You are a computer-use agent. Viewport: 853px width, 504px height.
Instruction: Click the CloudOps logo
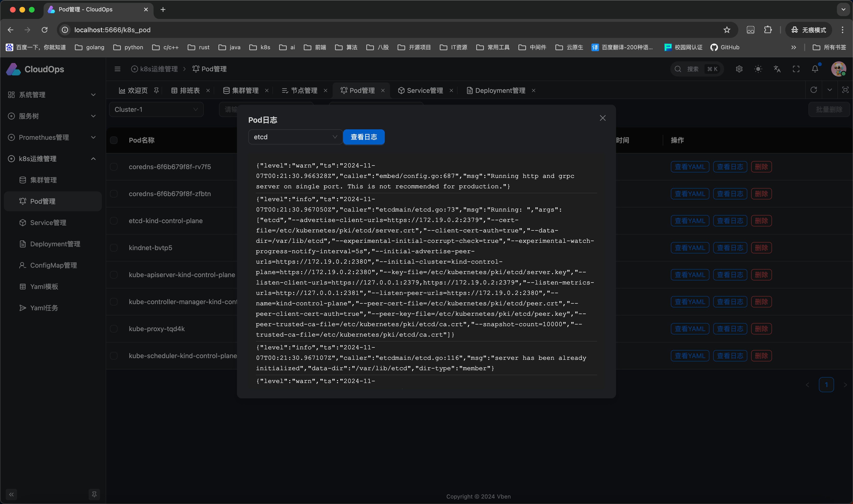(x=35, y=69)
